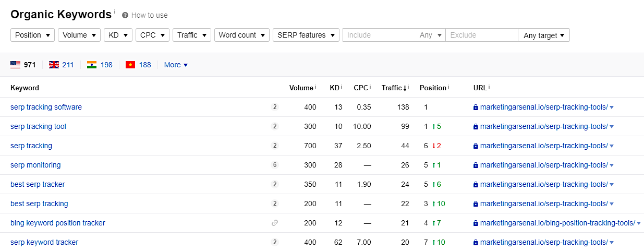Sort the table by KD column header

[335, 88]
